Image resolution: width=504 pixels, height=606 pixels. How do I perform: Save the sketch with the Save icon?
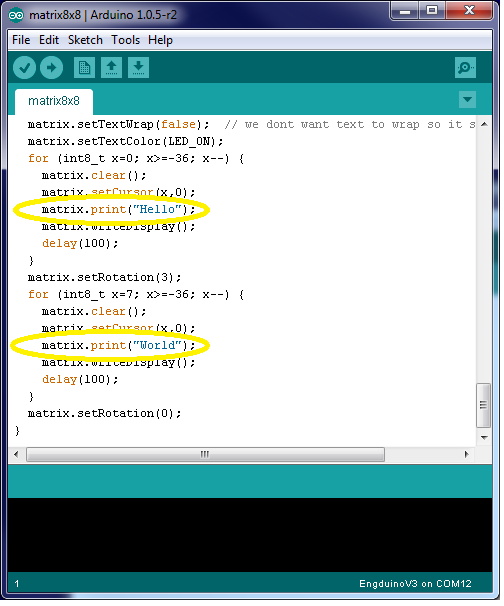click(x=138, y=68)
